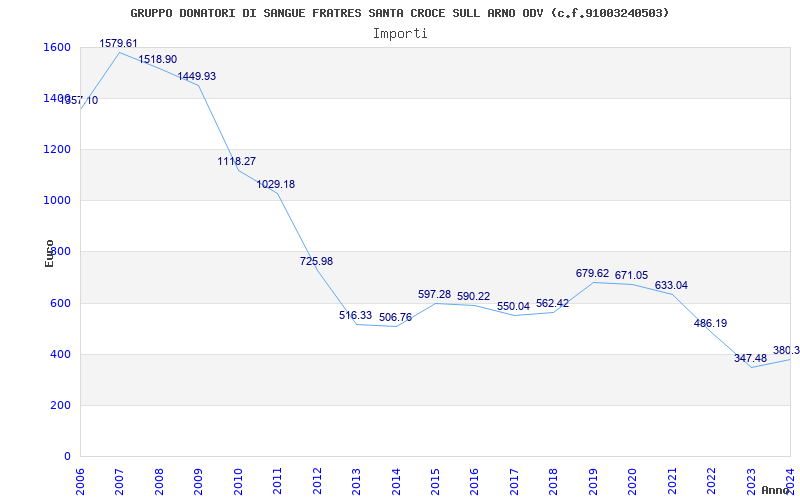
Task: Click the 'Euro' y-axis label
Action: tap(49, 253)
